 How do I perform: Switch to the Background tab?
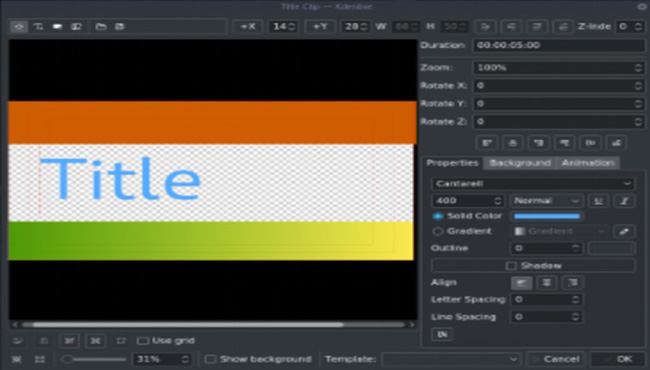click(x=520, y=163)
